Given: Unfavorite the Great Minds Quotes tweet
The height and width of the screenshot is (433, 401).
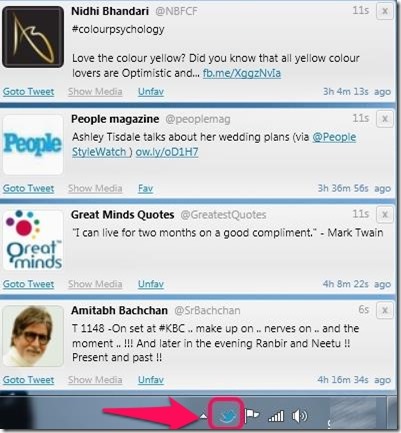Looking at the screenshot, I should [151, 284].
